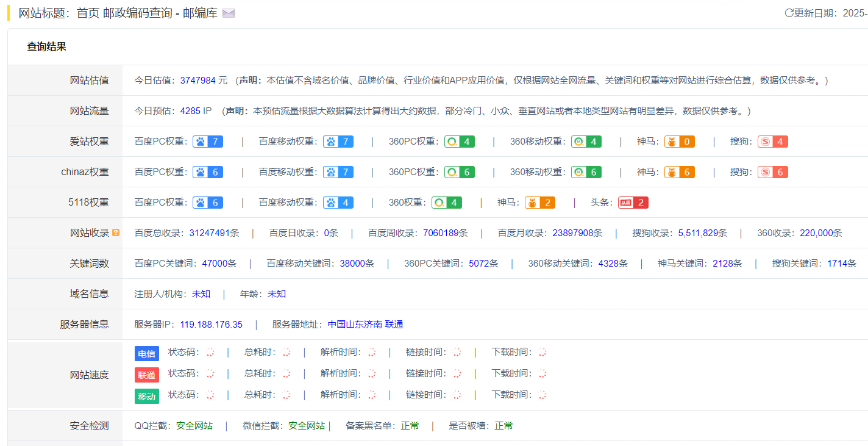The height and width of the screenshot is (446, 868).
Task: Click chinaz权重 row 搜狗 badge 6
Action: pyautogui.click(x=773, y=172)
